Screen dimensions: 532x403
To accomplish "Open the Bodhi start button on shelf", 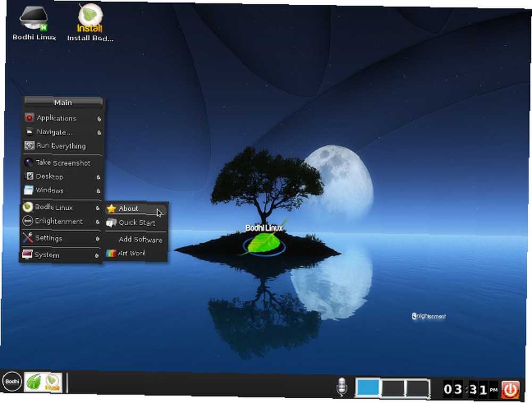I will click(12, 381).
